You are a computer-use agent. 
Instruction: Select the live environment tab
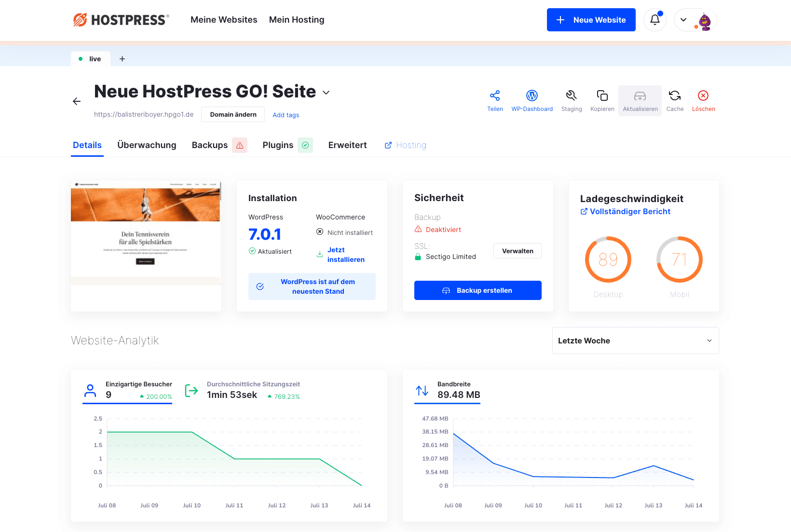91,59
